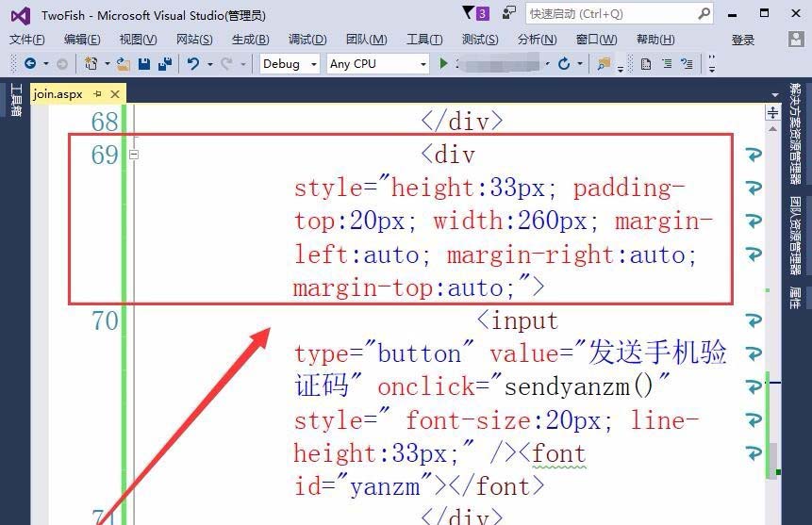Open the Navigate Backward history dropdown
Image resolution: width=812 pixels, height=525 pixels.
[x=46, y=64]
